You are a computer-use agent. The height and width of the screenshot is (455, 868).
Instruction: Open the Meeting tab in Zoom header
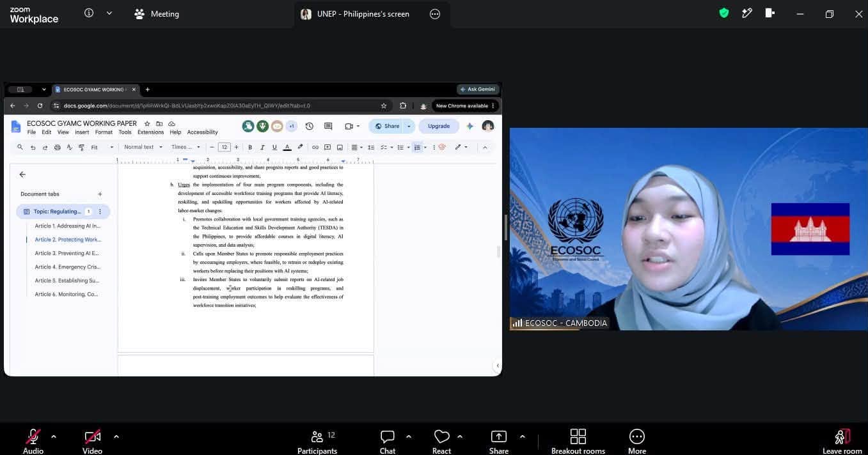(x=157, y=14)
